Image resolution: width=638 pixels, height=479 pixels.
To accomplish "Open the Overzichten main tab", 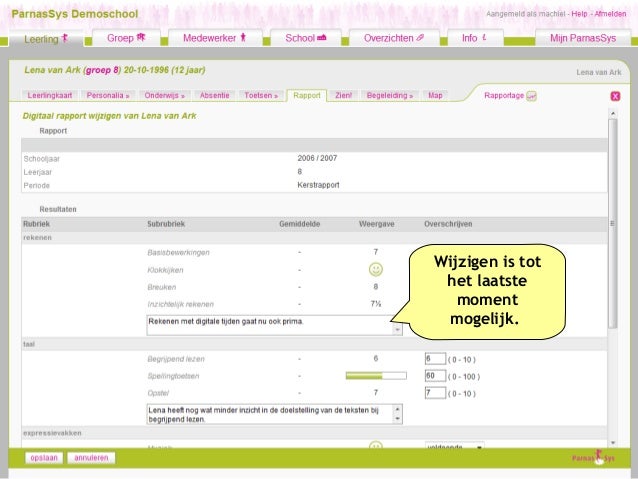I will (x=394, y=38).
